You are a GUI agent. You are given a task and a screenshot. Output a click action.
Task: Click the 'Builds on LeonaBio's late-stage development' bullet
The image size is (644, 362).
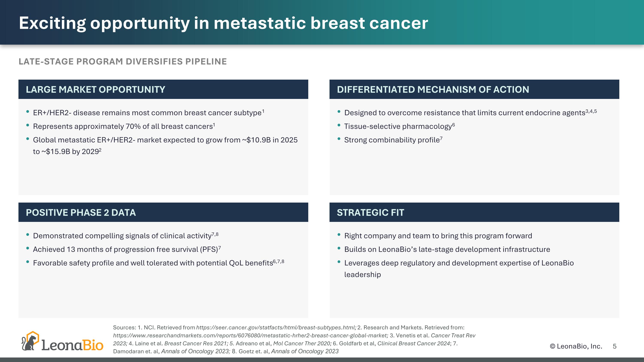(x=447, y=249)
